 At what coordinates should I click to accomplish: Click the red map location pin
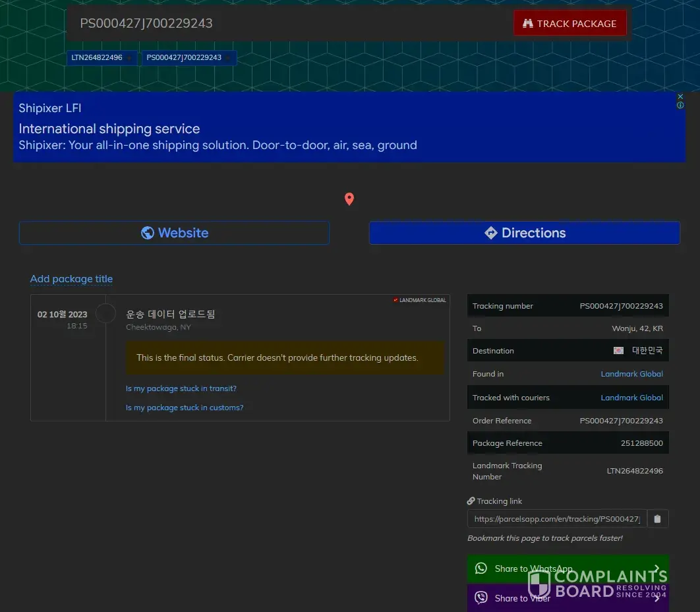tap(349, 199)
